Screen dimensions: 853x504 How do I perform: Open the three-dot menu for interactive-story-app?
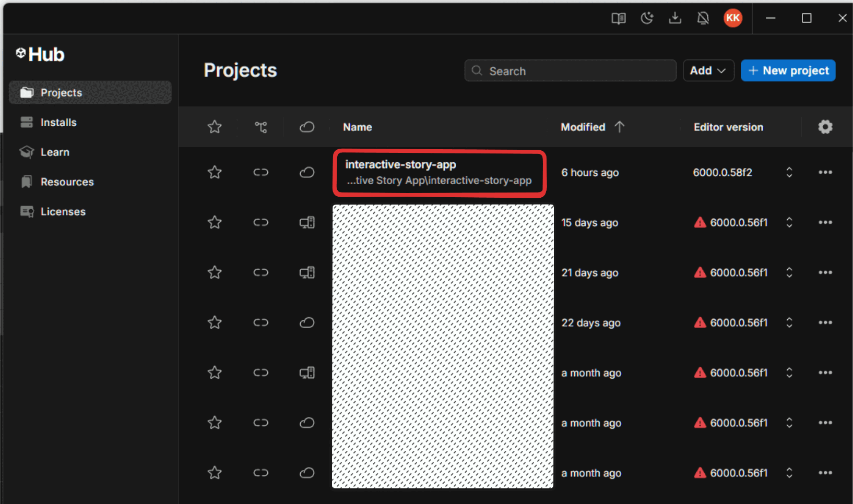click(825, 172)
